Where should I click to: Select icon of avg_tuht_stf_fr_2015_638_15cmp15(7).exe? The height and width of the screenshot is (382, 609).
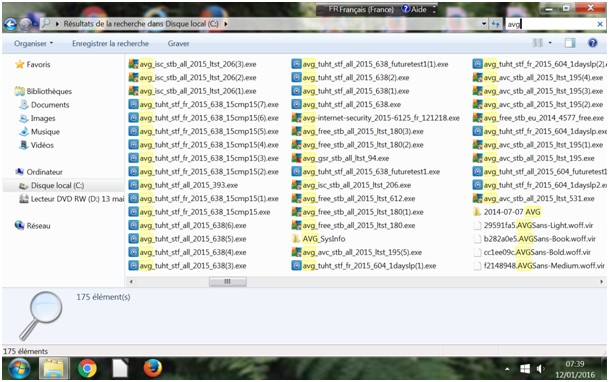pos(134,104)
